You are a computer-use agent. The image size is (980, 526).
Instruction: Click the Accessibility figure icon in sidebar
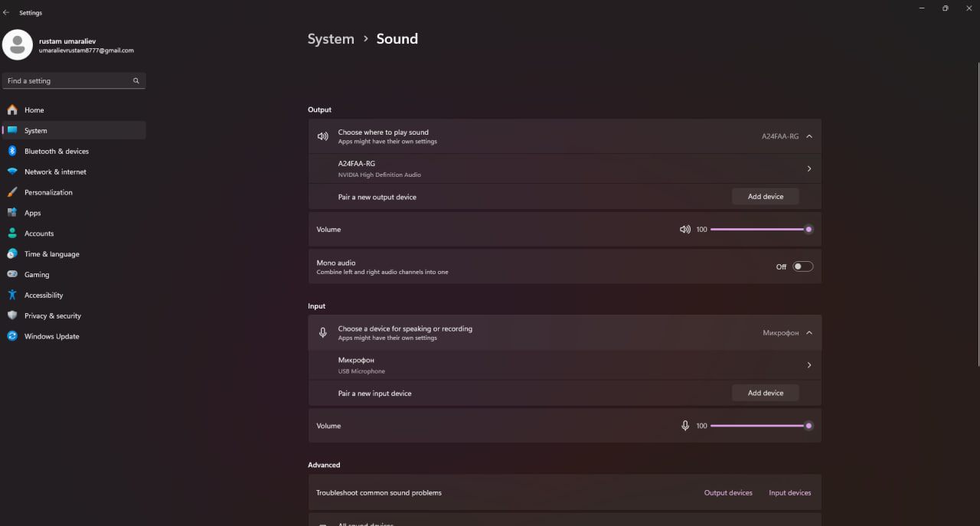tap(12, 295)
